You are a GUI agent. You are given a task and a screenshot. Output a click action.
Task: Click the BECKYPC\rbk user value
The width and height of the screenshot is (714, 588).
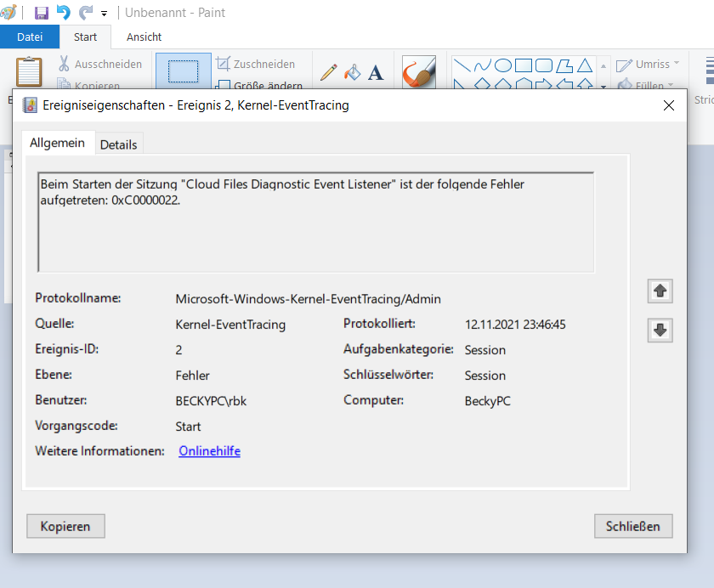[211, 401]
